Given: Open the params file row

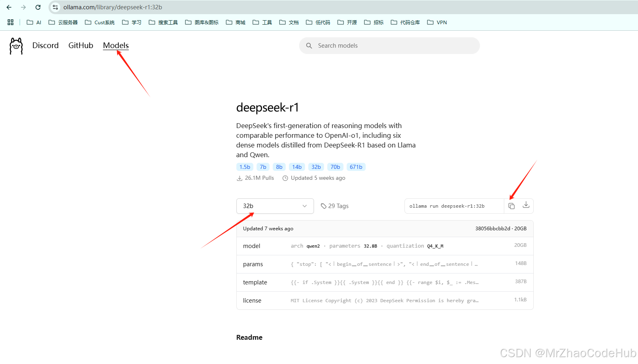Looking at the screenshot, I should click(385, 264).
